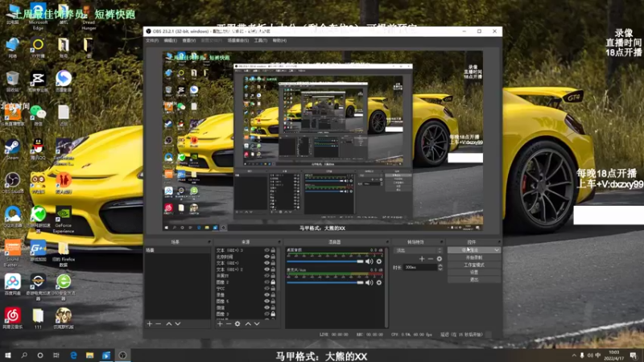Open Sound Blaster orange desktop icon
The width and height of the screenshot is (644, 362).
(13, 253)
